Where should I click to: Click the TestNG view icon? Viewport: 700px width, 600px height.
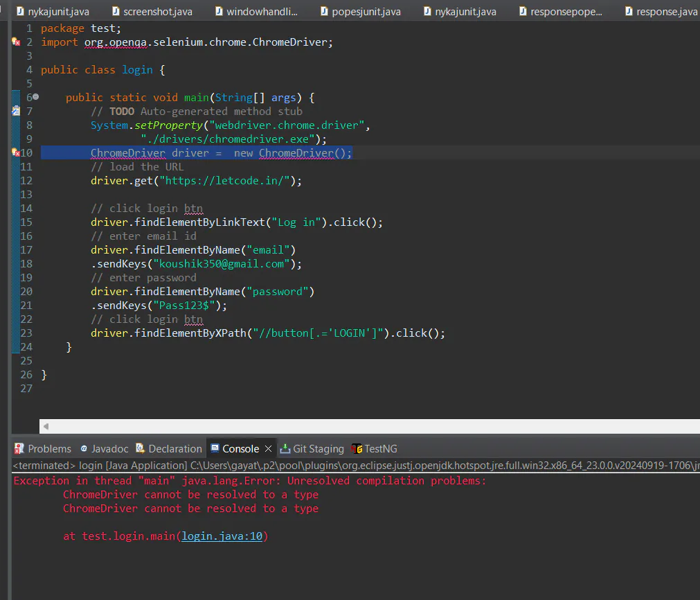click(357, 448)
